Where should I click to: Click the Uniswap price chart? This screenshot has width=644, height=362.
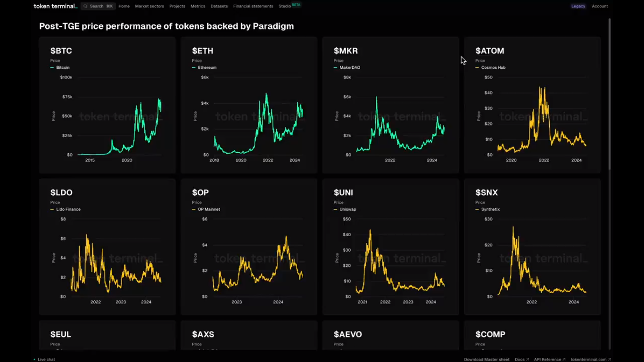coord(391,260)
